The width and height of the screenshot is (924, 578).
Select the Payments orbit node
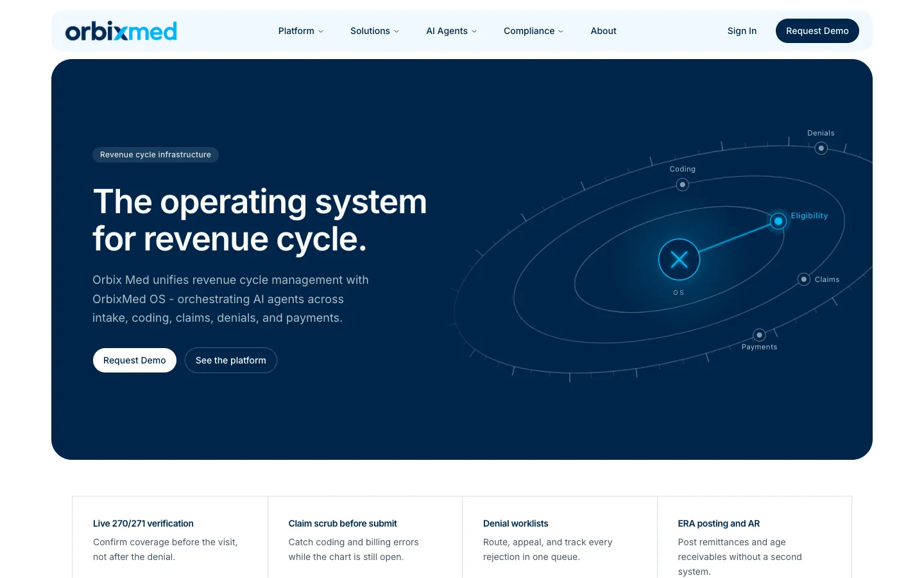click(759, 335)
